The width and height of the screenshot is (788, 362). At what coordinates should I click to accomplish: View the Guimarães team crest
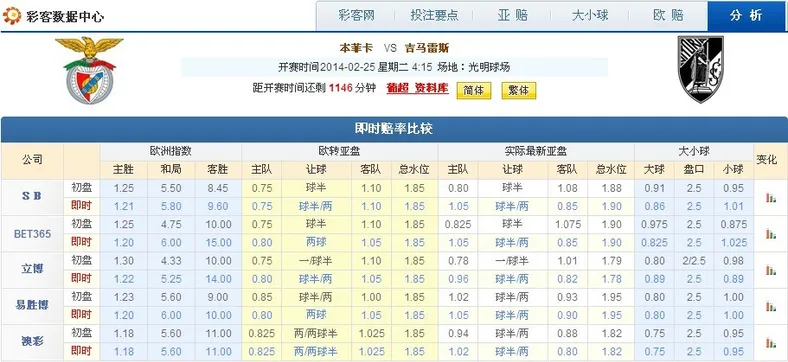pyautogui.click(x=701, y=69)
